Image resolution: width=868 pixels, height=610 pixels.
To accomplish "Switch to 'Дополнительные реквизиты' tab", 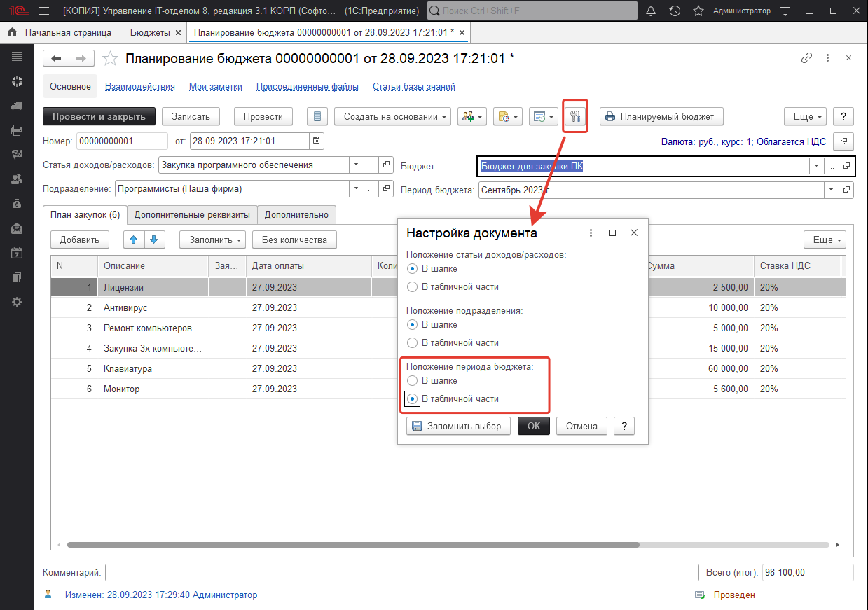I will [192, 215].
